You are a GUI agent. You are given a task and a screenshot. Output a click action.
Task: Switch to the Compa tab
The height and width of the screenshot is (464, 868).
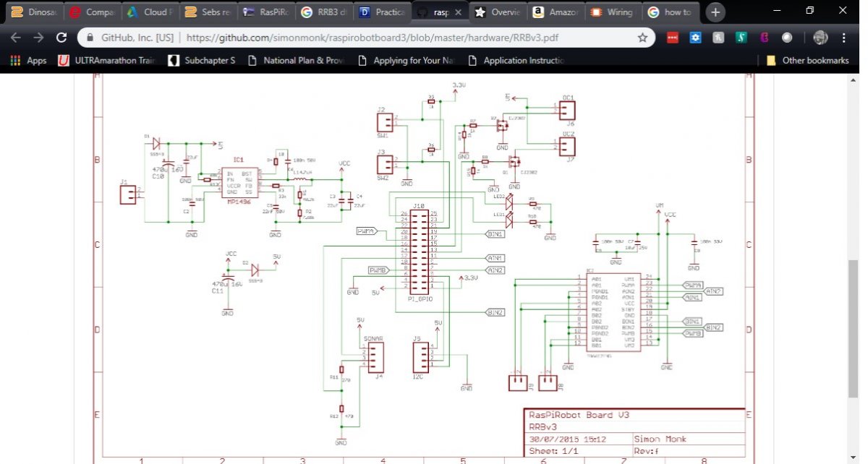(91, 12)
